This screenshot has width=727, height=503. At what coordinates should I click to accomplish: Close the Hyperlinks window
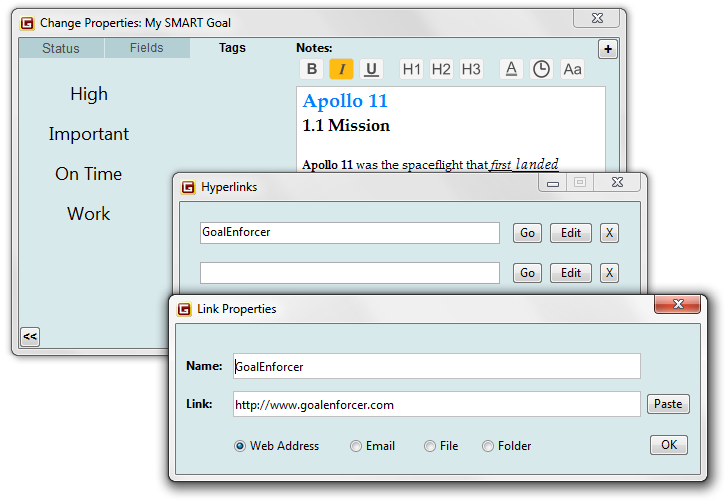click(617, 182)
